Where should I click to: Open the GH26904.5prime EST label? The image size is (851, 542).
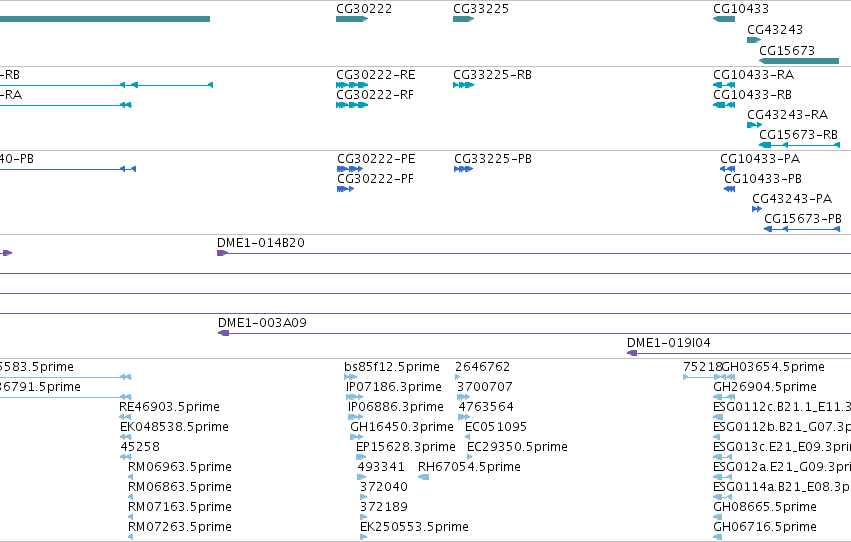pos(765,387)
